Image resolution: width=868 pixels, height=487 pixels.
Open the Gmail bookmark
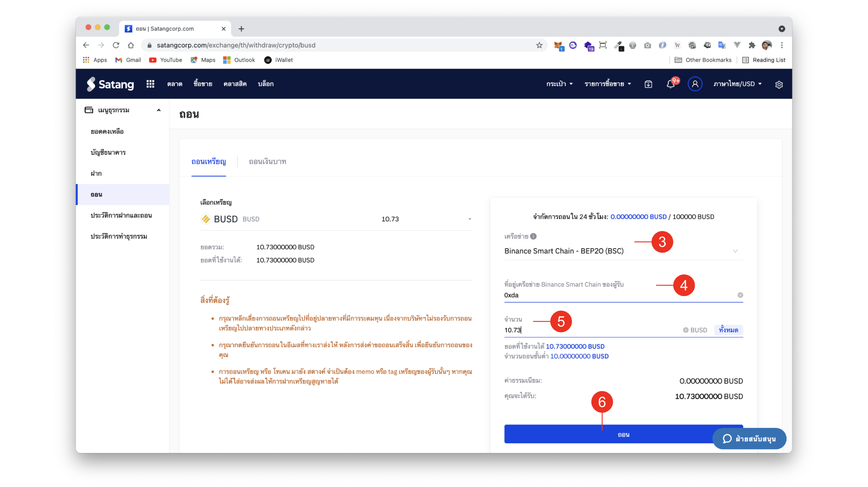128,60
